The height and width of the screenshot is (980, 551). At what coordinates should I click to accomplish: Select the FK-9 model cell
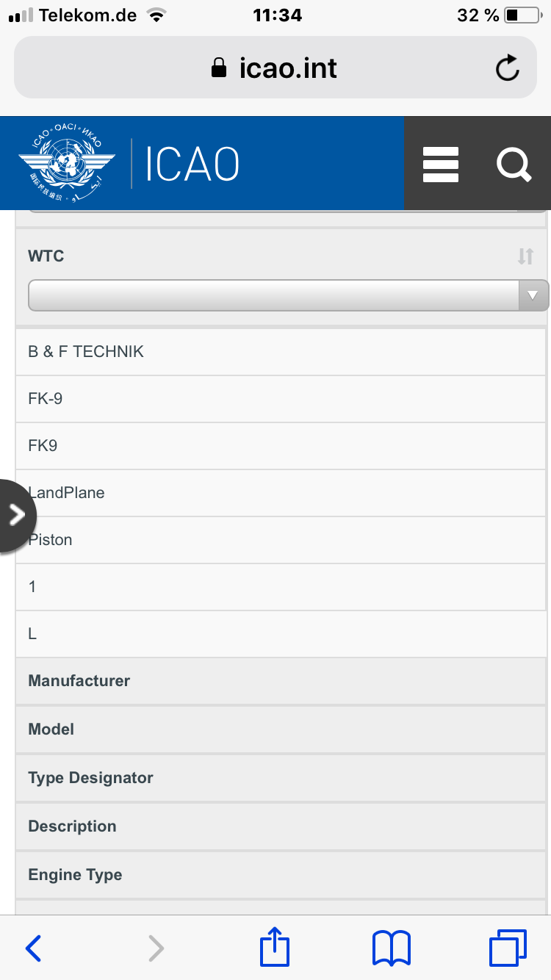[281, 399]
